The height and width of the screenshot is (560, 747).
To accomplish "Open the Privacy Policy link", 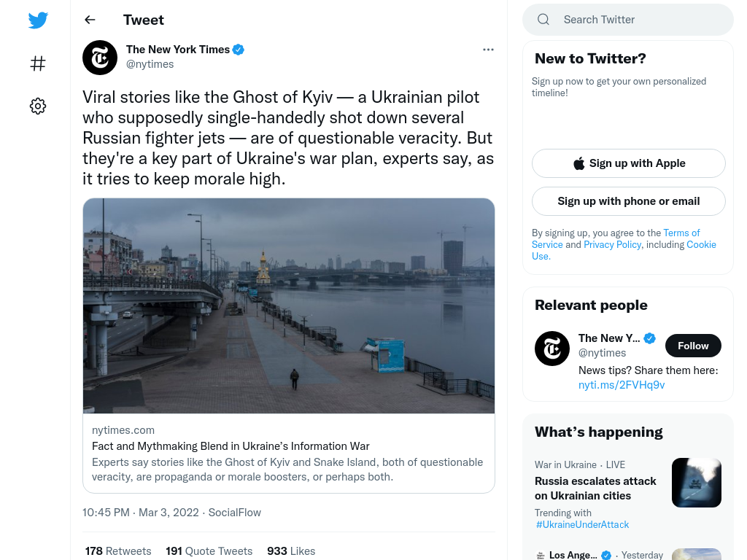I will pyautogui.click(x=612, y=244).
